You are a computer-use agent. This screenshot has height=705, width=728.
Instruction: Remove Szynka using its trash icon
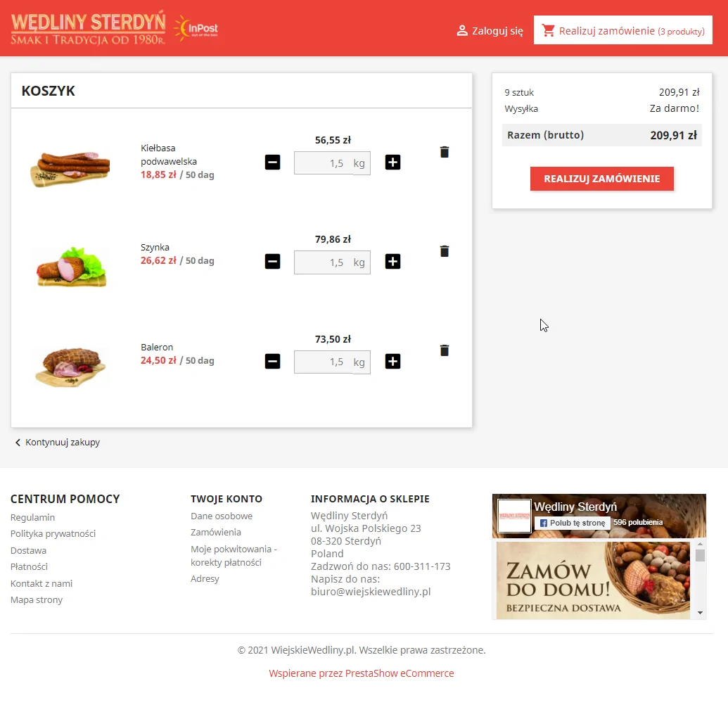click(x=444, y=251)
